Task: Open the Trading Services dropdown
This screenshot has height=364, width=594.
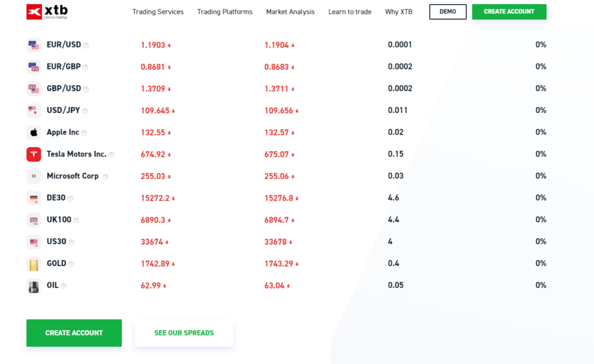Action: (x=158, y=12)
